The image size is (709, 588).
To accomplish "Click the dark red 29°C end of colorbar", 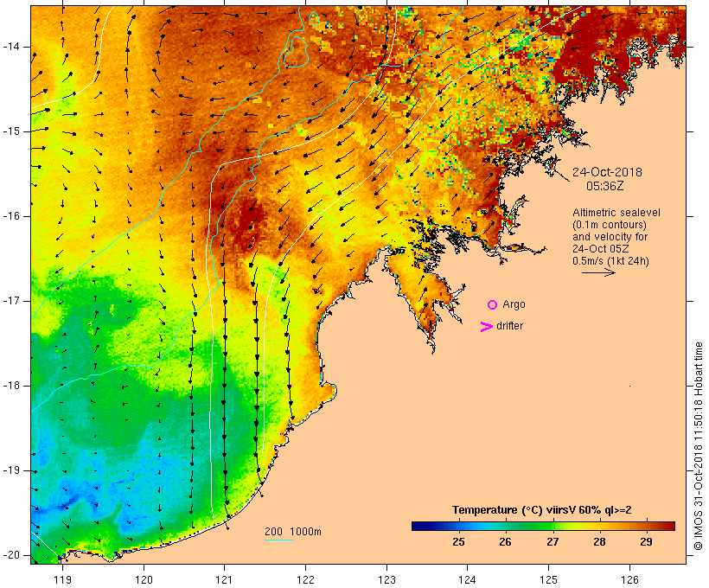I will tap(668, 526).
